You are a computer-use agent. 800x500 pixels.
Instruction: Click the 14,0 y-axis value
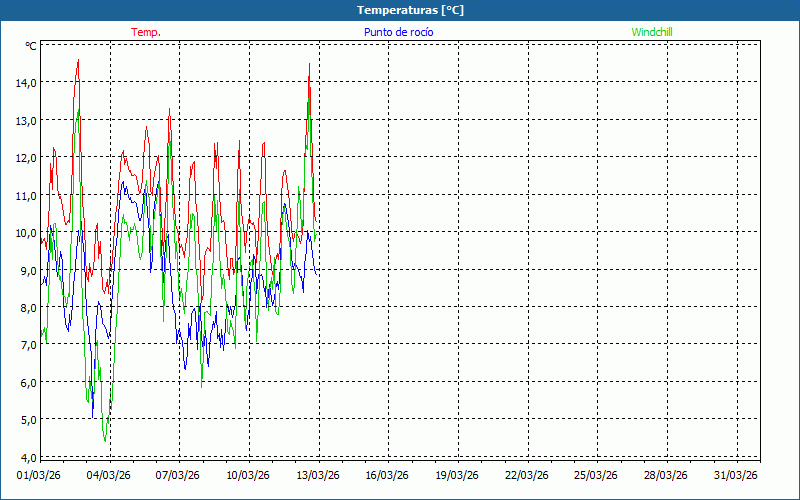coord(26,83)
